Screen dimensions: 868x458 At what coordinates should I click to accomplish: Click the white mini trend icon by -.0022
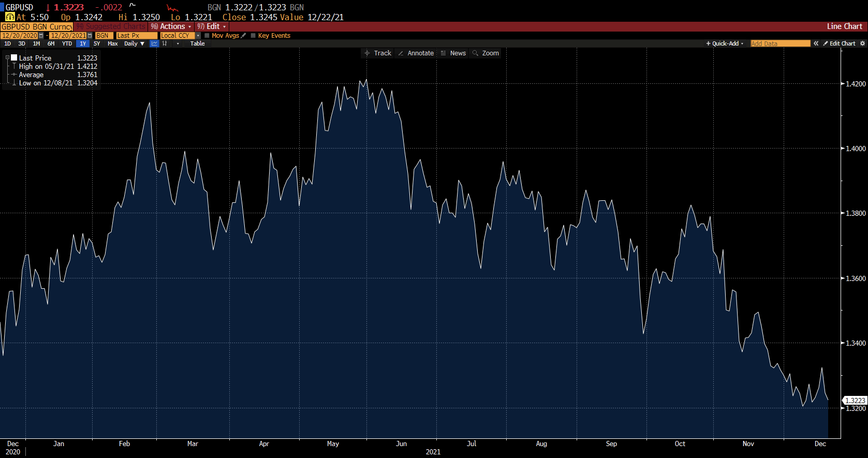pyautogui.click(x=133, y=6)
